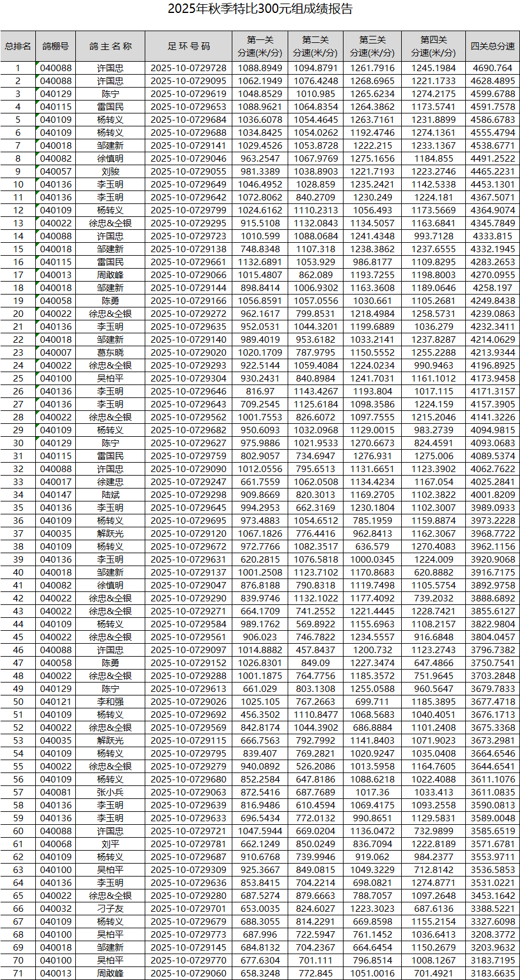520x980 pixels.
Task: Click total speed cell 3183.6635
Action: [492, 974]
